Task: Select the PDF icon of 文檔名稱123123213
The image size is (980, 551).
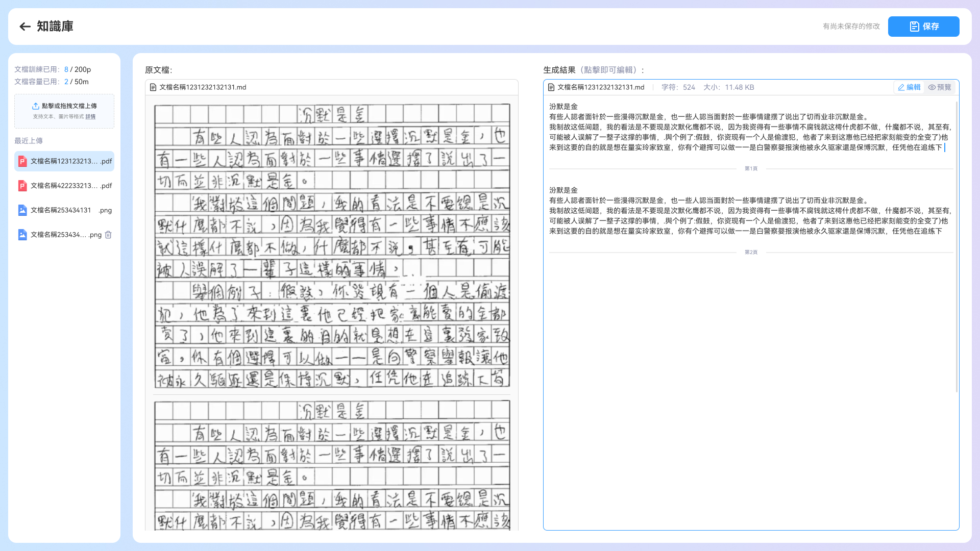Action: pos(22,161)
